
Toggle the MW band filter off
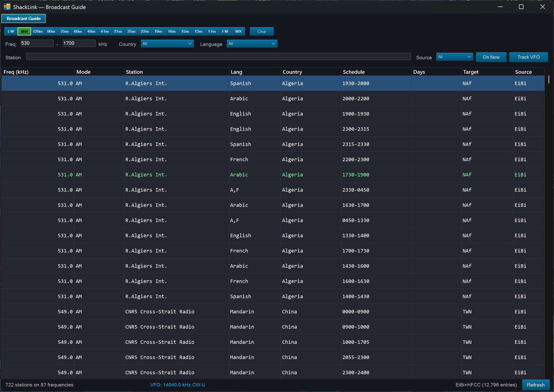click(x=24, y=31)
